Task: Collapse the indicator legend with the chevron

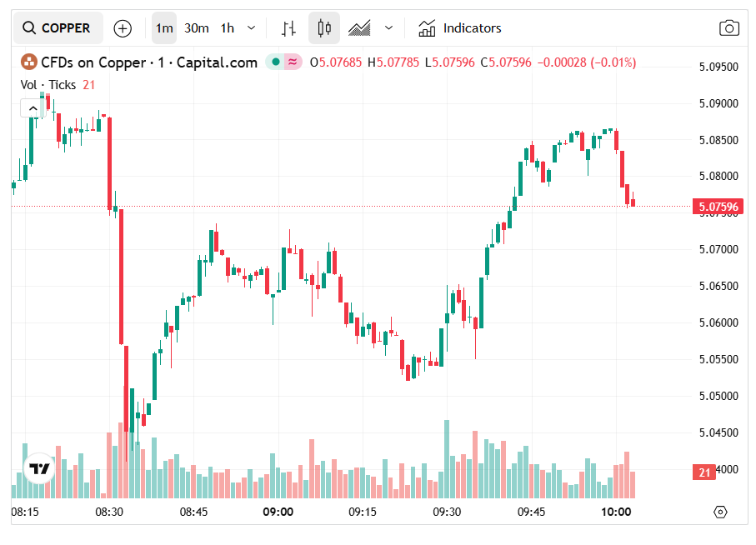Action: pyautogui.click(x=32, y=107)
